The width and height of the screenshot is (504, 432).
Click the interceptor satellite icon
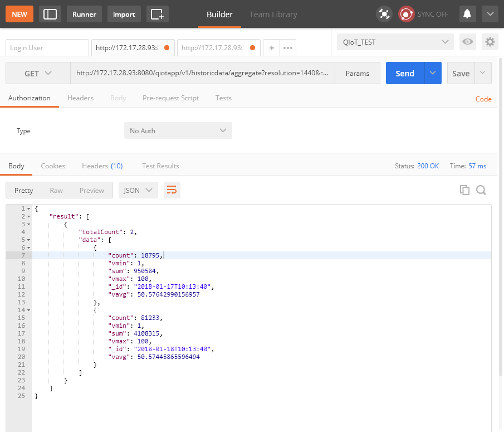point(384,14)
